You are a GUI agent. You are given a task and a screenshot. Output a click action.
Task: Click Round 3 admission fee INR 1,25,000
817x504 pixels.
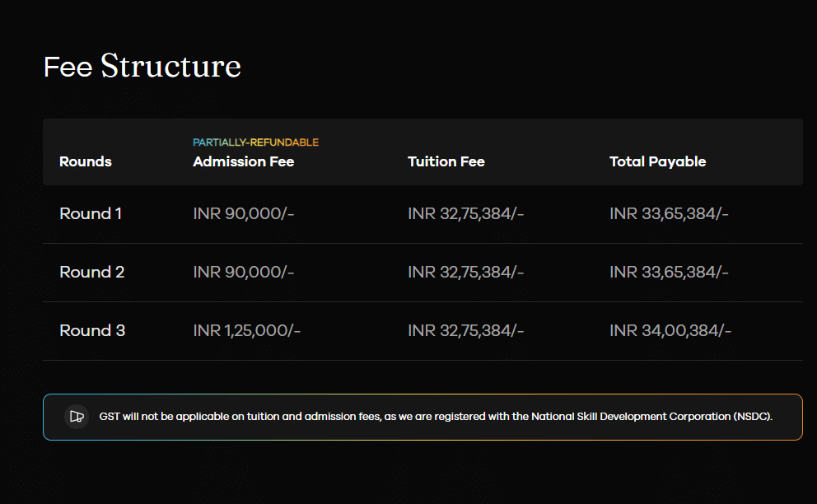pyautogui.click(x=246, y=331)
